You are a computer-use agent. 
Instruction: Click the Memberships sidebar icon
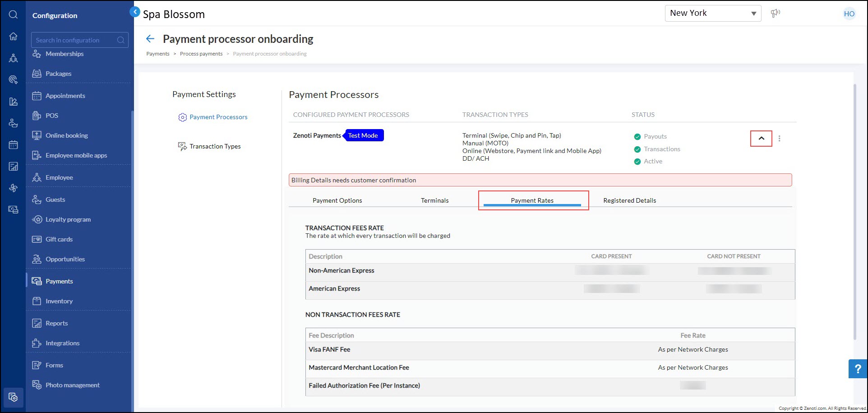pos(37,54)
